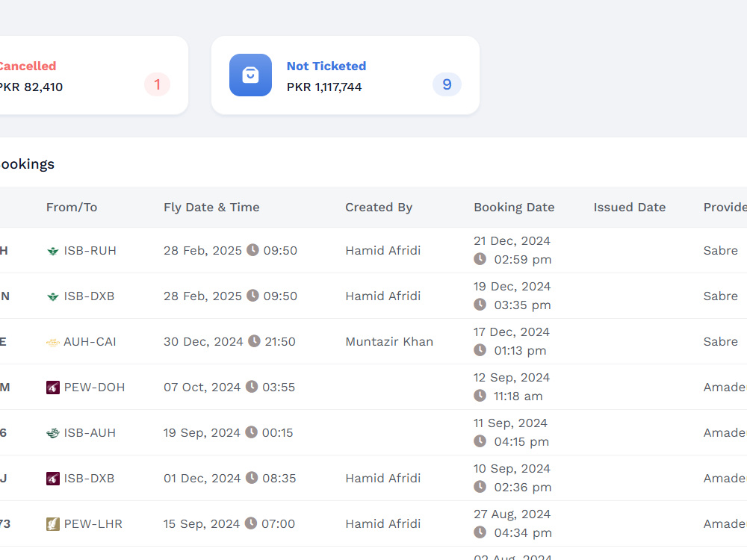This screenshot has width=747, height=560.
Task: Click the PKR 82,410 amount
Action: point(31,87)
